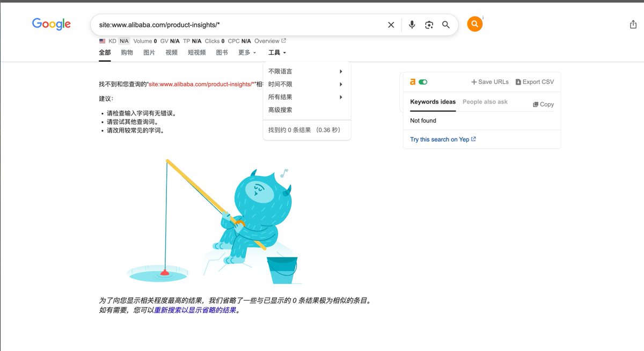Click the Ahrefs logo in the keywords panel
The width and height of the screenshot is (644, 351).
(x=412, y=82)
